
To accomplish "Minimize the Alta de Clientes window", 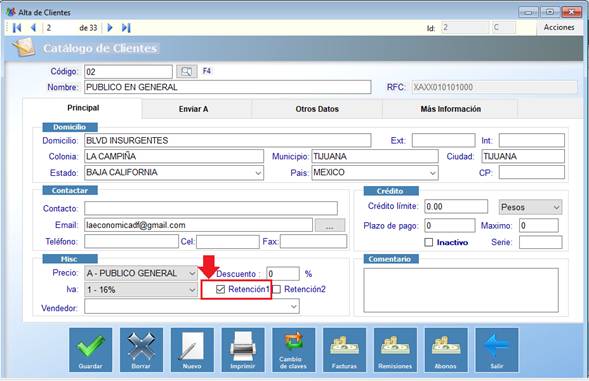I will tap(529, 12).
